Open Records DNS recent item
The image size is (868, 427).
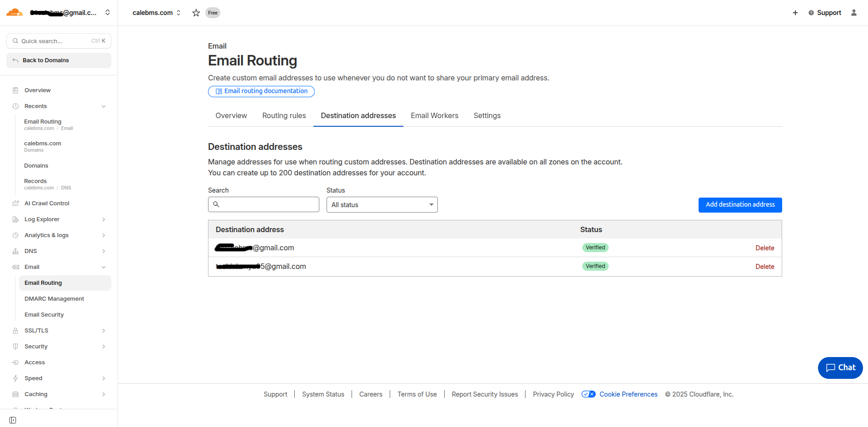48,184
